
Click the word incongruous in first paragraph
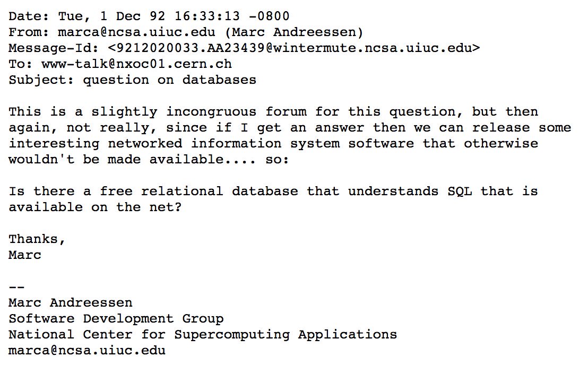[211, 111]
